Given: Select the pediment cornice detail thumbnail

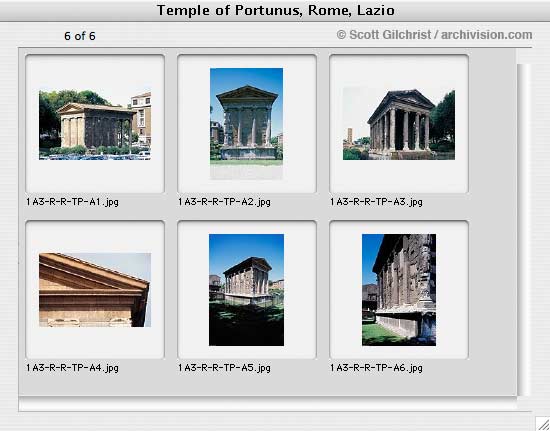Looking at the screenshot, I should (95, 290).
